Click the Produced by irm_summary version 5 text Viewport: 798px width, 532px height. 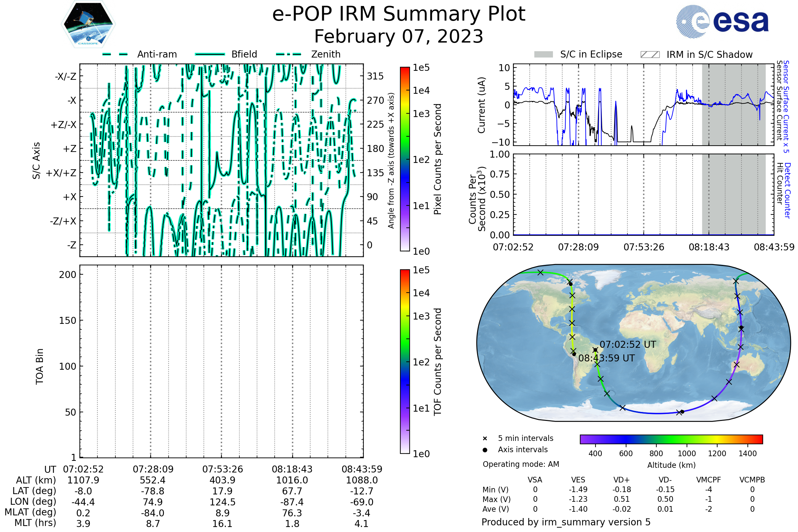point(566,522)
